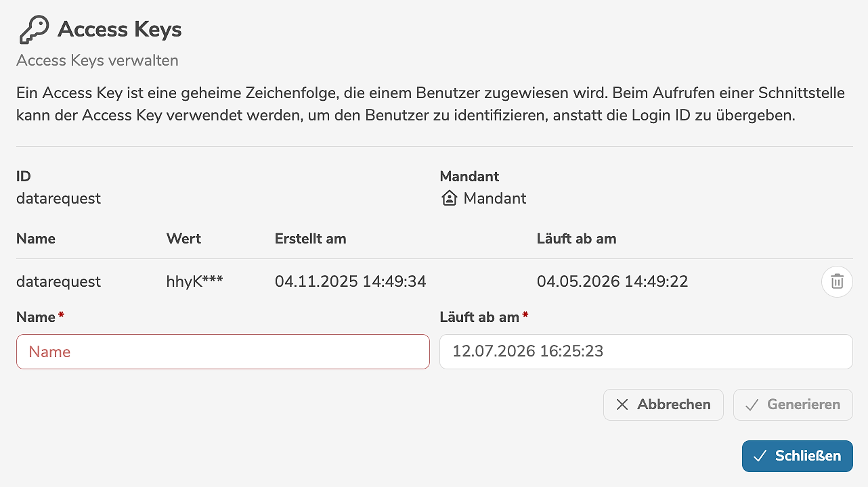Viewport: 868px width, 487px height.
Task: Click the Wert column header
Action: [183, 238]
